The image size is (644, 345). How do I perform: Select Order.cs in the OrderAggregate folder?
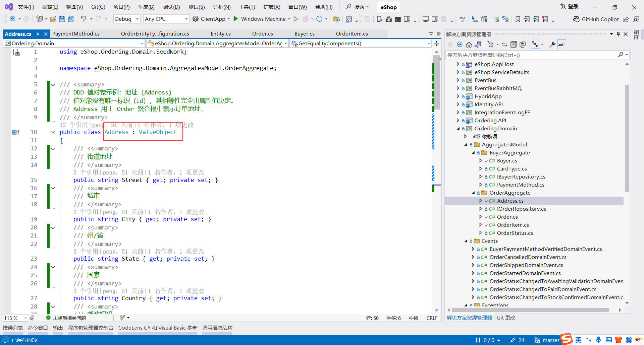coord(507,217)
